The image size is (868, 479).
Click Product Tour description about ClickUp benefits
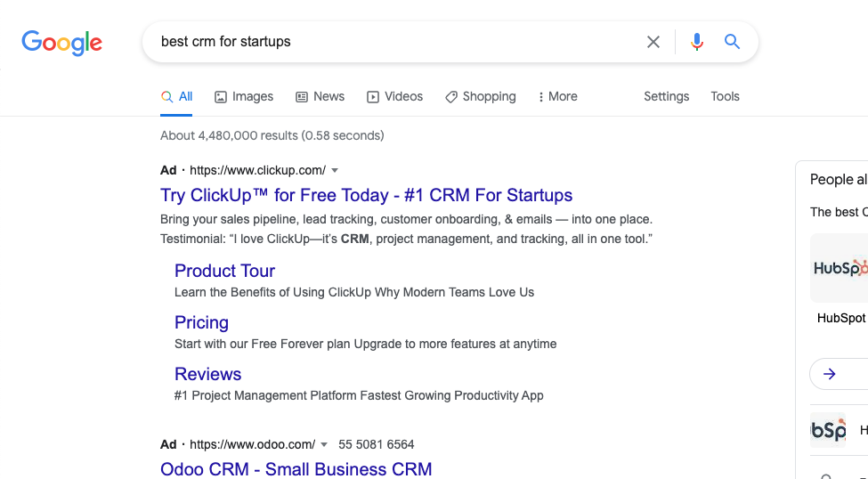[354, 292]
